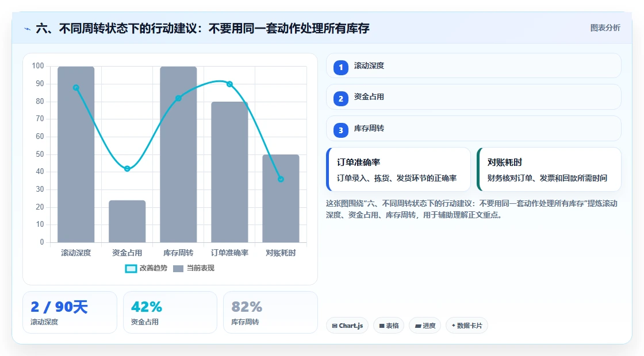Click the 42% 资金占用 stat card
Viewport: 644px width, 356px height.
(x=170, y=312)
